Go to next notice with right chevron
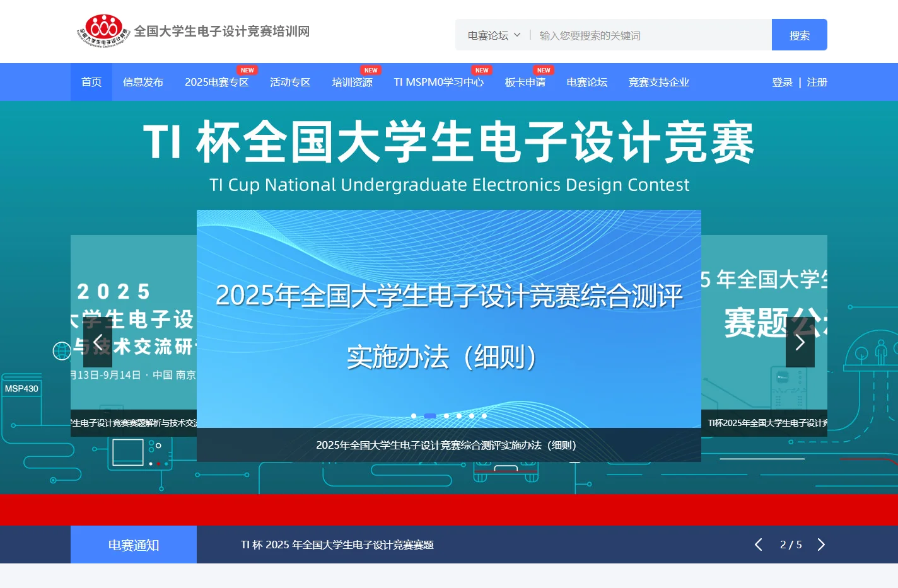Viewport: 898px width, 588px height. pos(821,545)
